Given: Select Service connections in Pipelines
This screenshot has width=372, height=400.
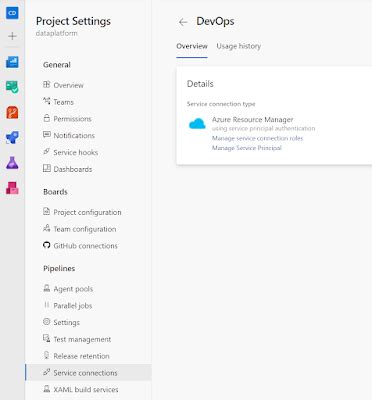Looking at the screenshot, I should 88,373.
